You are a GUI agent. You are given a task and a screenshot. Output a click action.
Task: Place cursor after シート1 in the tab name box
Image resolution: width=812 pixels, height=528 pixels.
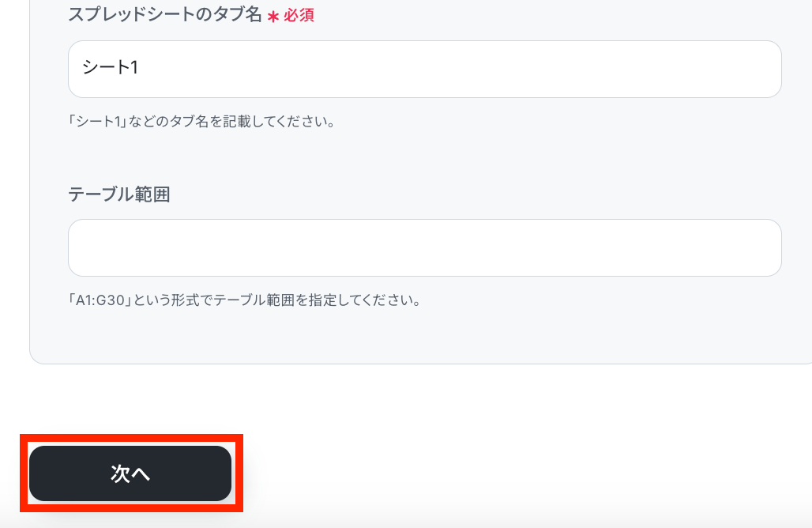pos(139,67)
